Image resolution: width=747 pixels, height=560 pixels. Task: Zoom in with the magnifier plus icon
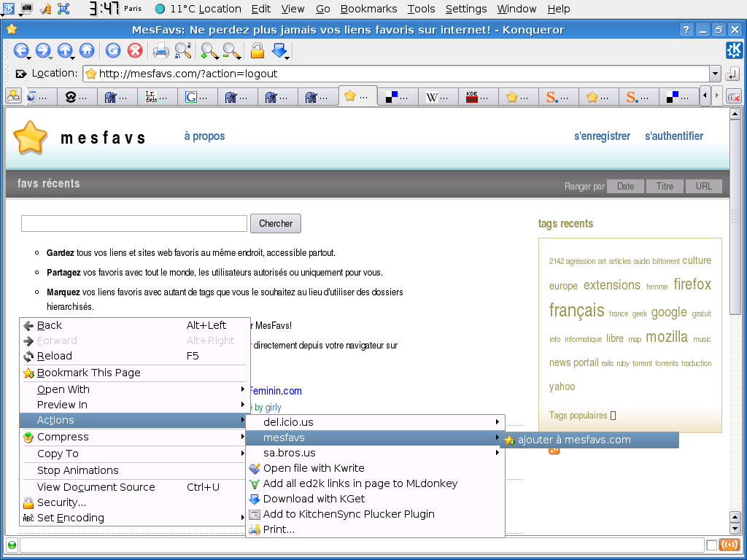(x=209, y=50)
